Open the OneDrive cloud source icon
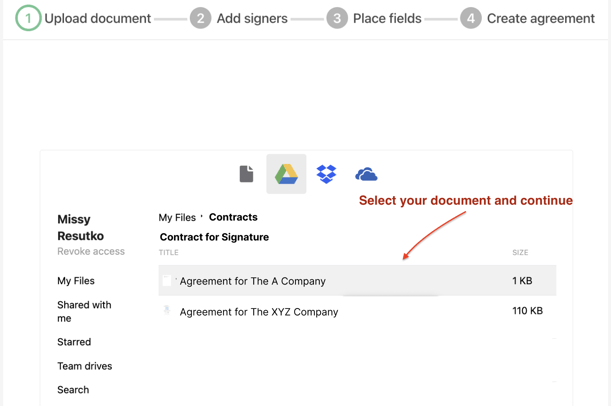 (366, 174)
